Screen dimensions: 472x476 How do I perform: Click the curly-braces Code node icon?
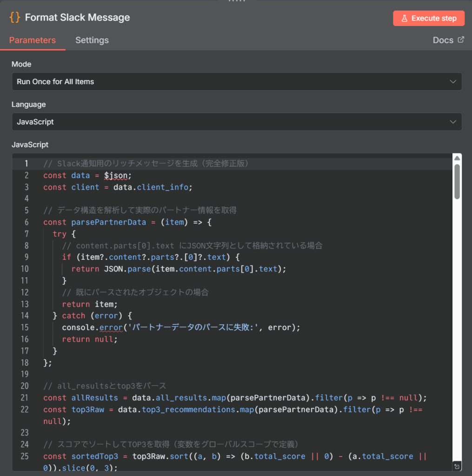point(15,18)
